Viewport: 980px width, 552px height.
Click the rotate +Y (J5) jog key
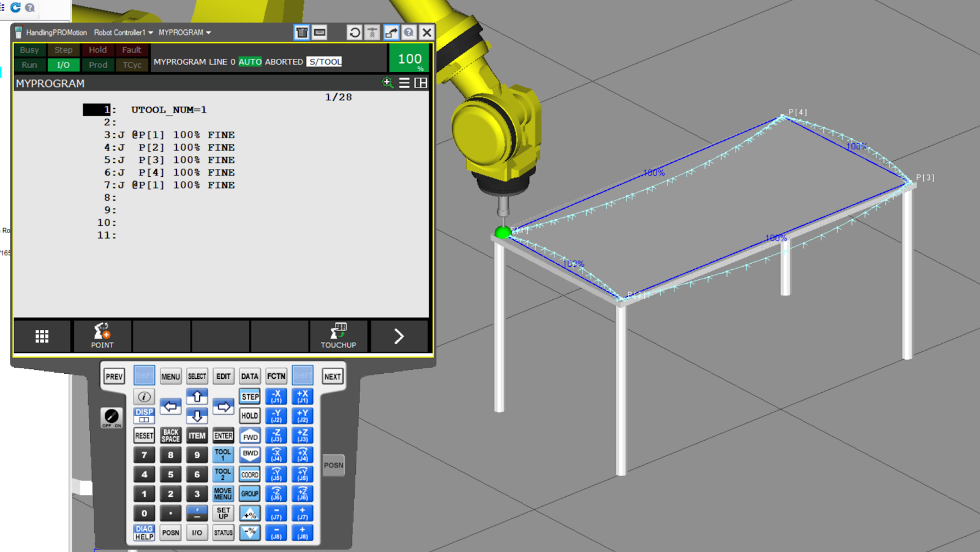click(x=303, y=474)
